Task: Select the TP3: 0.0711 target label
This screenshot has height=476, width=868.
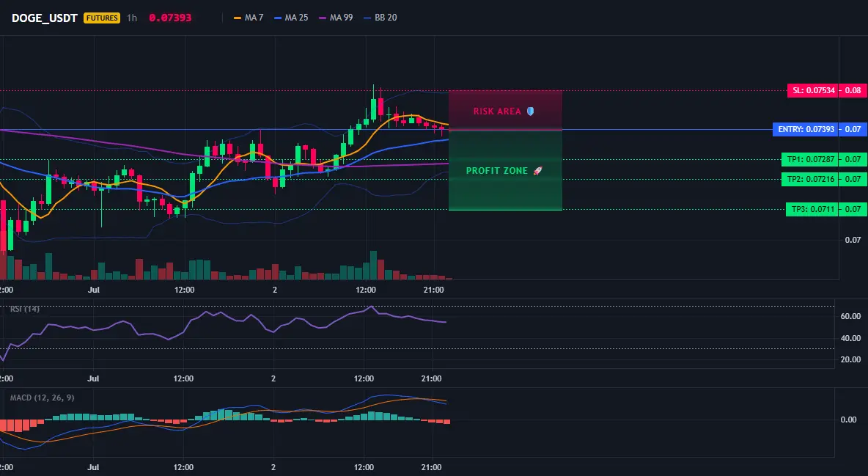Action: click(x=812, y=210)
